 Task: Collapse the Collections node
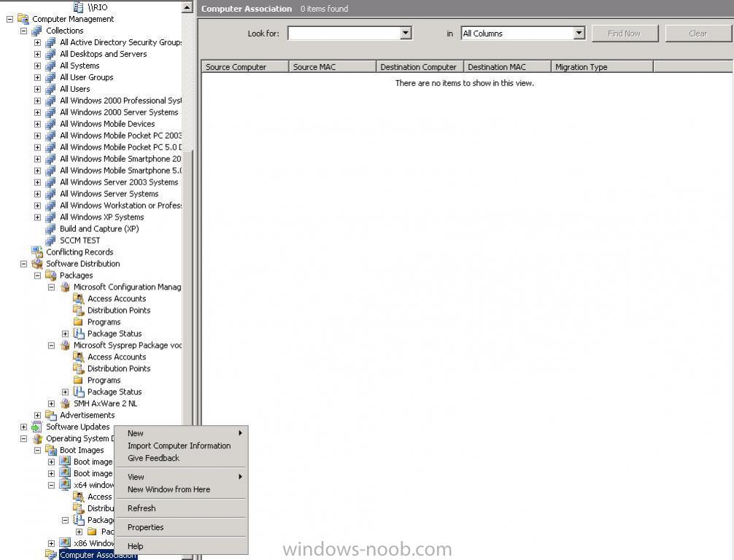coord(23,31)
